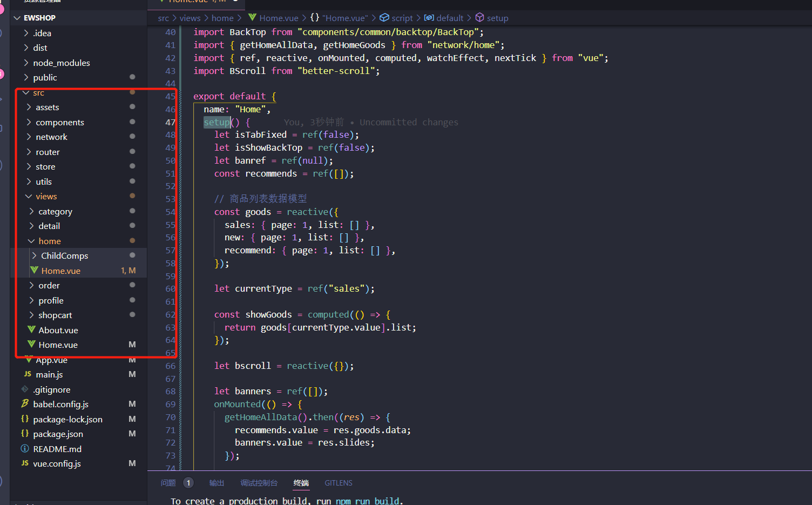Viewport: 812px width, 505px height.
Task: Click line number 47 in gutter
Action: [171, 123]
